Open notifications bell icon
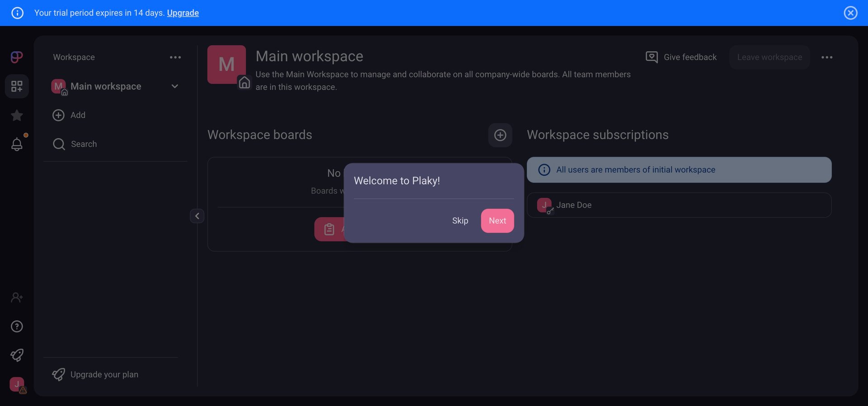Viewport: 868px width, 406px height. 17,144
